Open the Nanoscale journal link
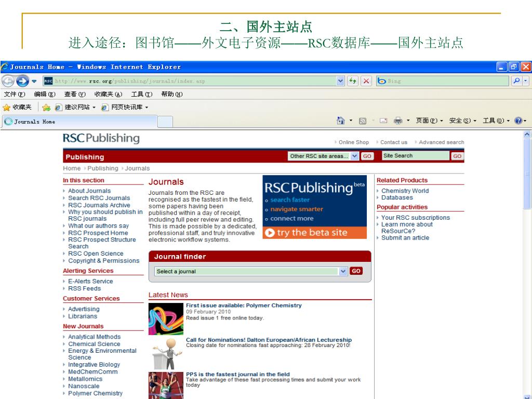Image resolution: width=532 pixels, height=399 pixels. [x=84, y=386]
